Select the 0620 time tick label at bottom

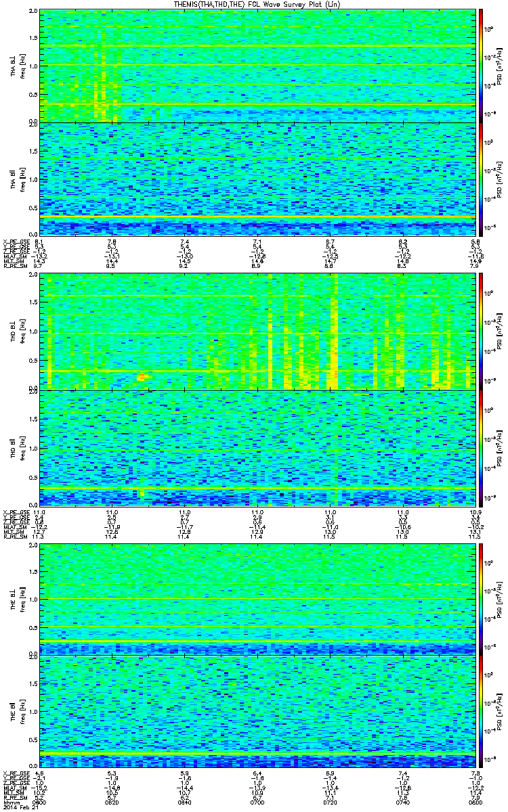pyautogui.click(x=112, y=803)
